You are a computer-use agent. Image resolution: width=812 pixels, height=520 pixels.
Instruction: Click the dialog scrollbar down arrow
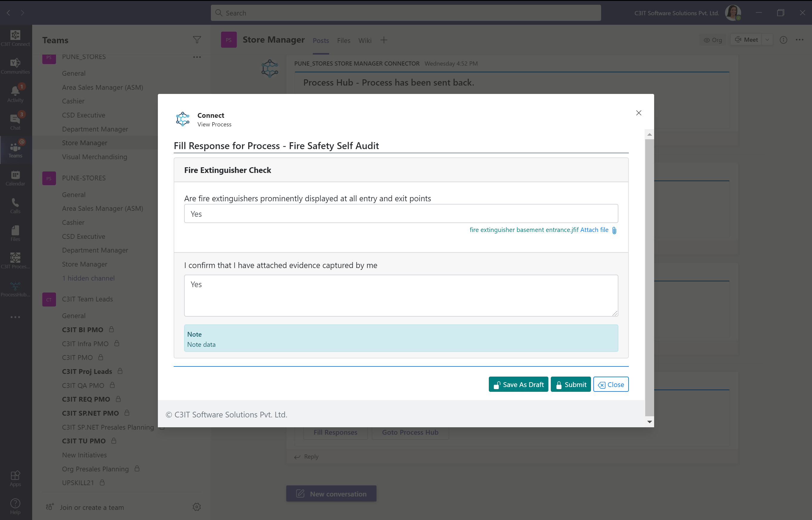click(x=649, y=422)
